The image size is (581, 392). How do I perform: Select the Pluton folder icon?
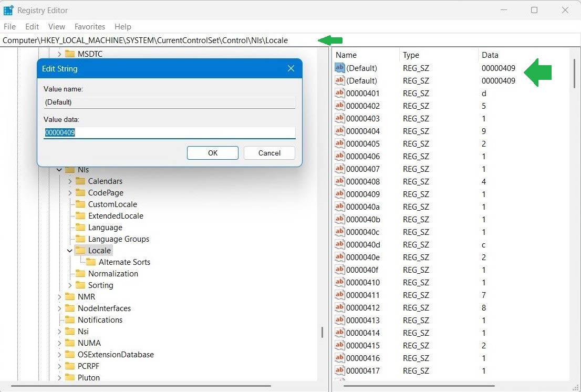[70, 378]
